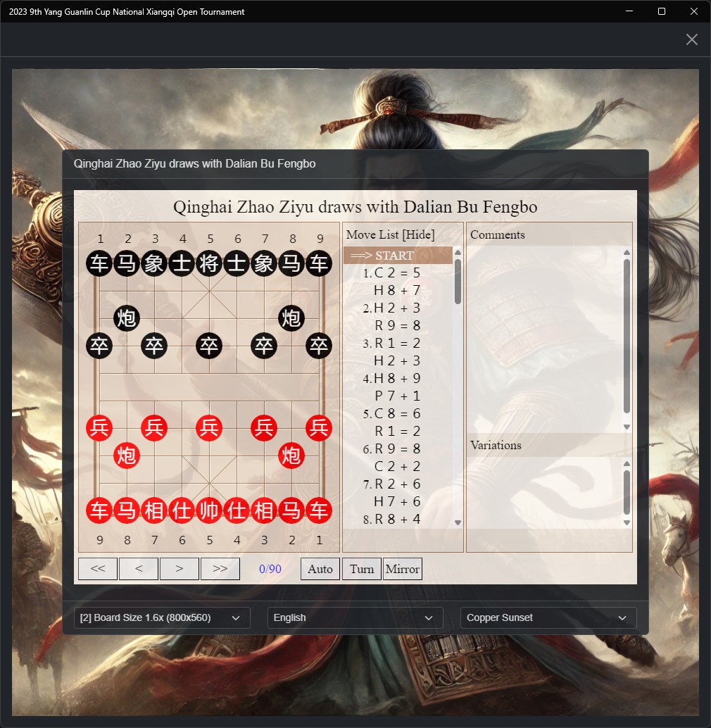This screenshot has width=711, height=728.
Task: Click black soldier 卒 on top file 7
Action: click(x=264, y=346)
